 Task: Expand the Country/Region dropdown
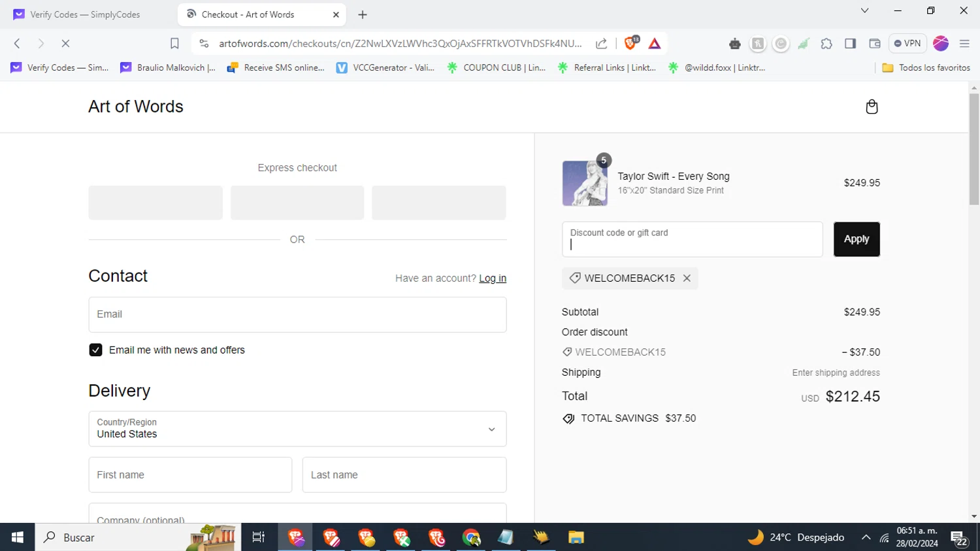297,429
